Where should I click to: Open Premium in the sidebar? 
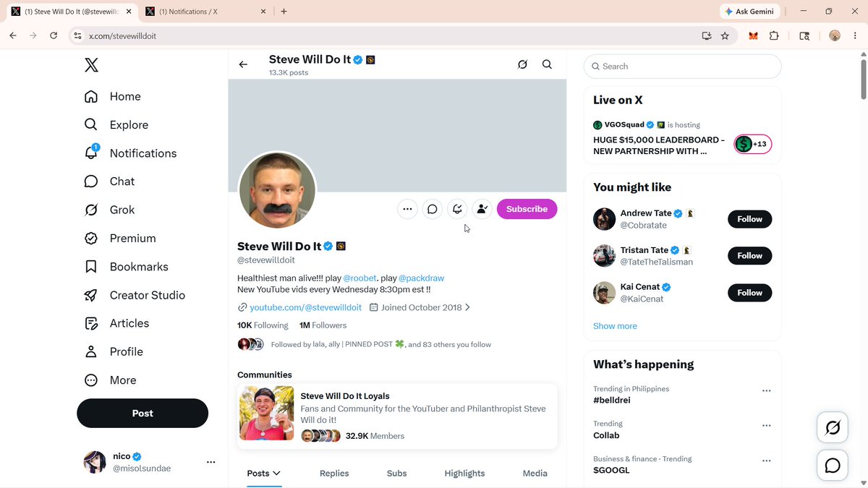tap(120, 239)
